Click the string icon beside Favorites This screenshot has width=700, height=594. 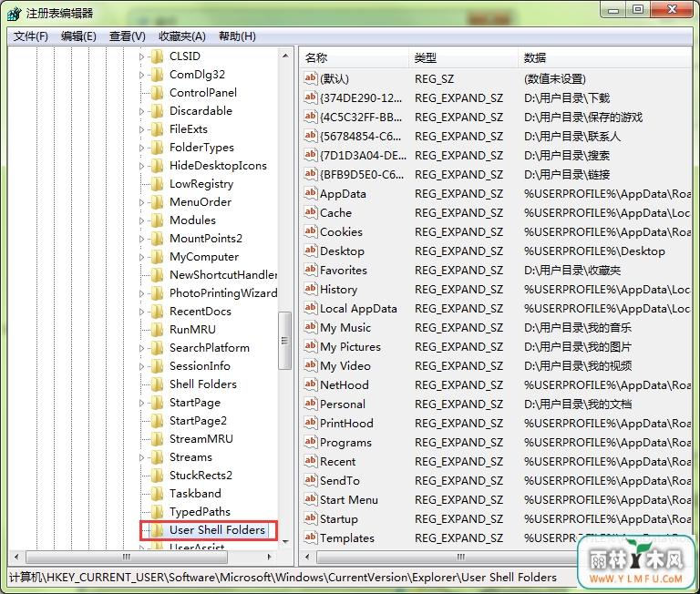click(310, 270)
